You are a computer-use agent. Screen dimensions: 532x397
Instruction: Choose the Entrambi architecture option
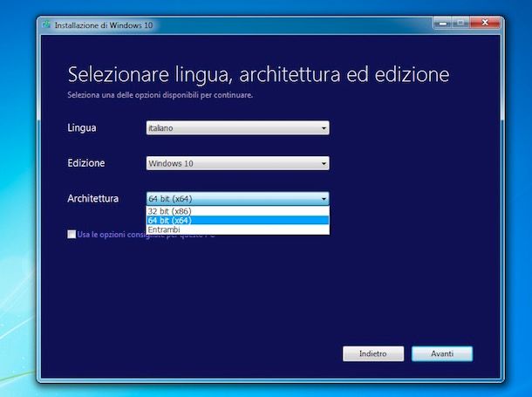click(x=237, y=229)
